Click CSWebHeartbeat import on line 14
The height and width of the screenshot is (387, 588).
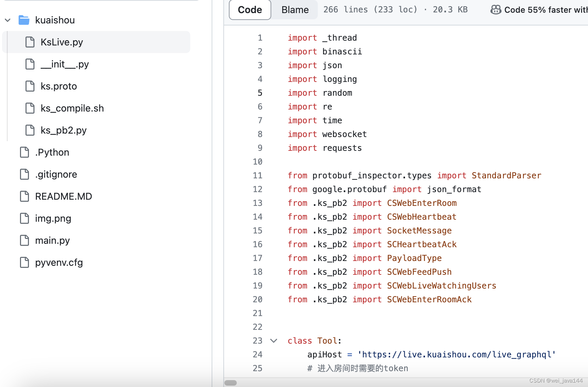click(422, 217)
